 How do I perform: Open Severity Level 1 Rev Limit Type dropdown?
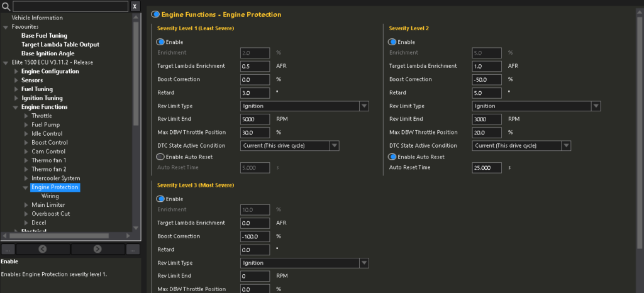(x=364, y=106)
